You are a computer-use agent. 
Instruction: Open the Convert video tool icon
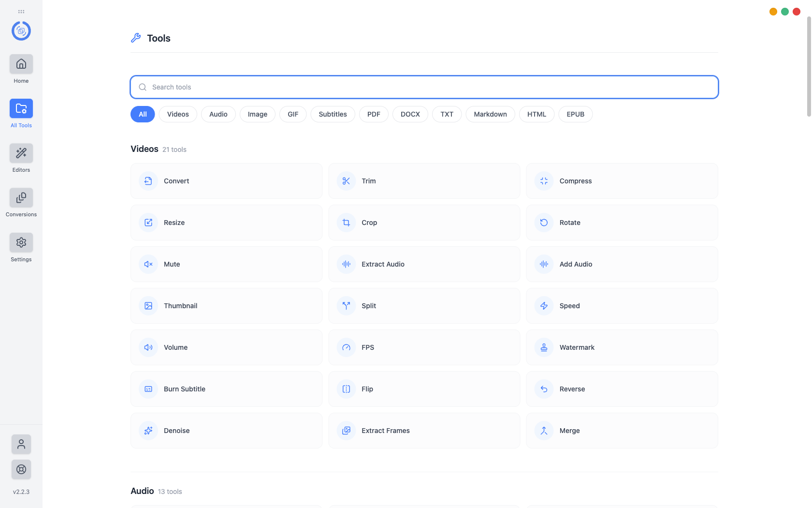148,181
